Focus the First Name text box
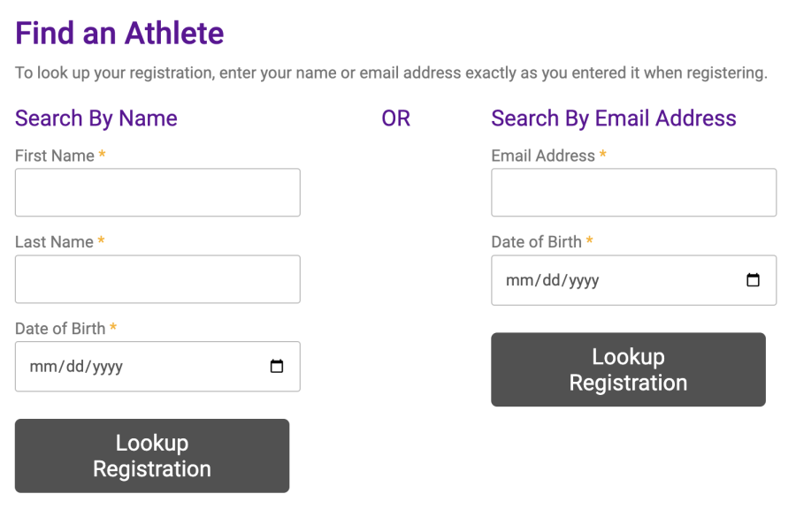This screenshot has height=532, width=796. tap(157, 193)
